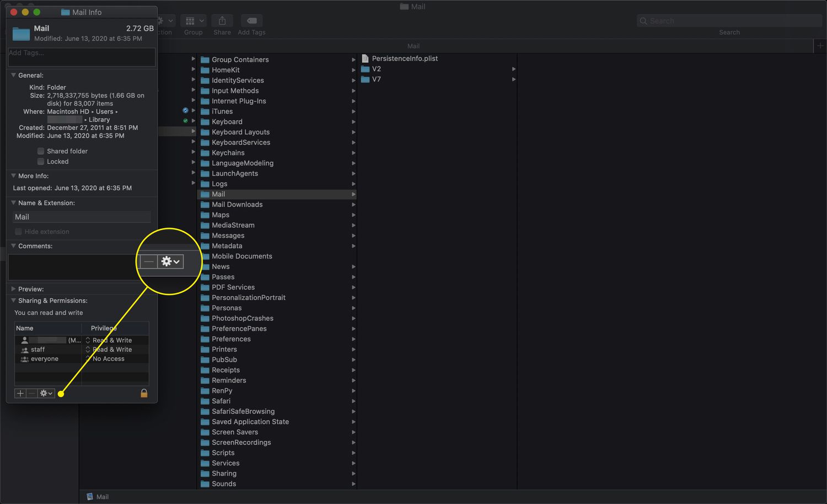This screenshot has height=504, width=827.
Task: Click the Share toolbar icon in Finder
Action: [x=222, y=21]
